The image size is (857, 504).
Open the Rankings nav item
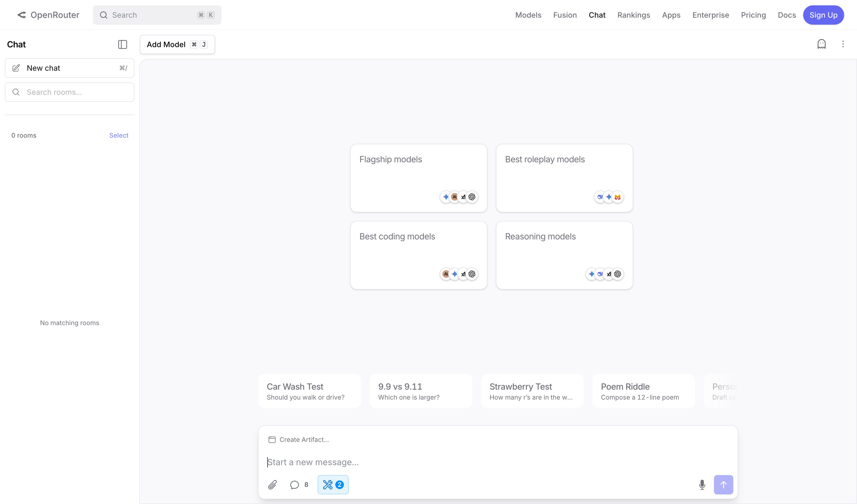point(634,15)
